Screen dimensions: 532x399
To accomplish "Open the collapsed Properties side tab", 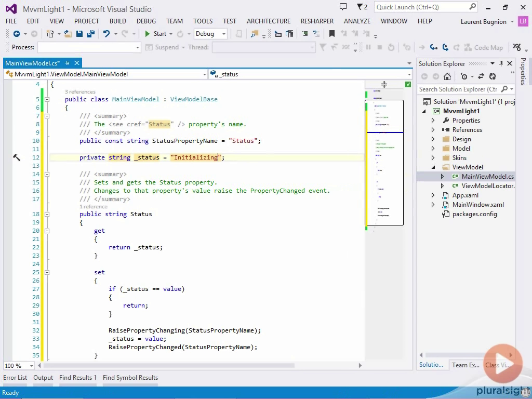I will [523, 71].
